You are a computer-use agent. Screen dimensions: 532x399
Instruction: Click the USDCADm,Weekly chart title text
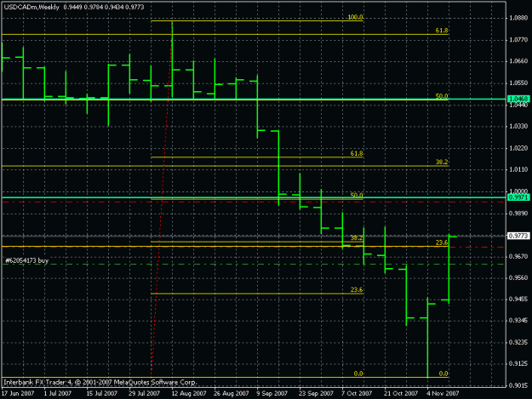31,7
